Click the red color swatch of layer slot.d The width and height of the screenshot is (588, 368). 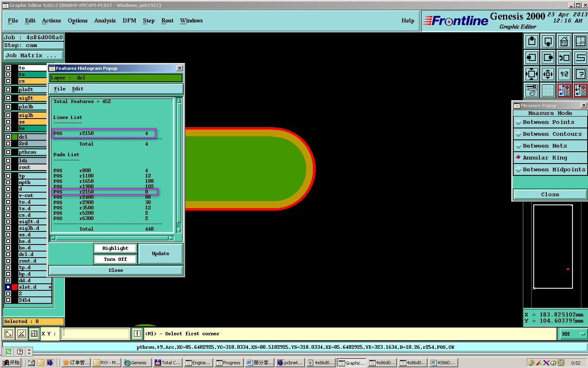coord(15,287)
